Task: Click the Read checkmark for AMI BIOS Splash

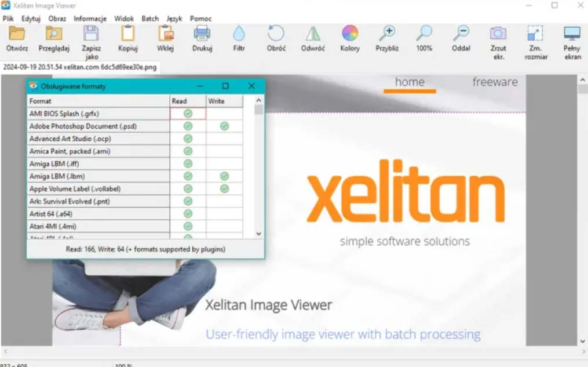Action: coord(188,113)
